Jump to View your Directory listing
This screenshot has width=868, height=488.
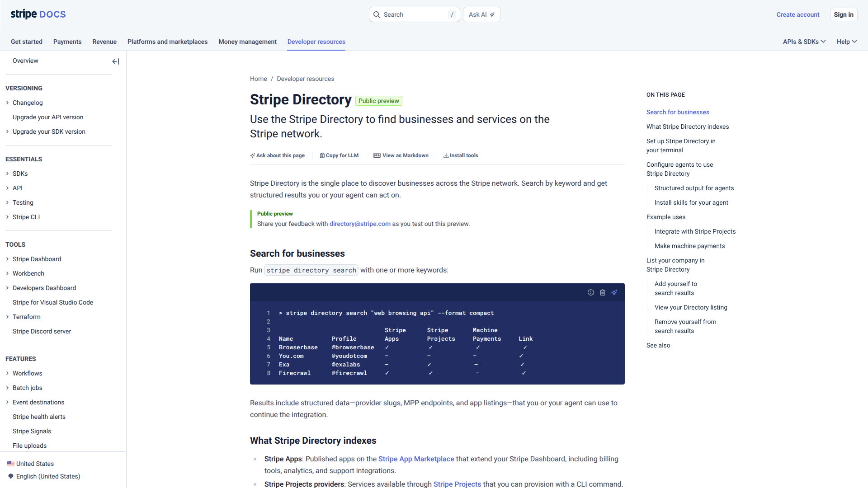691,307
